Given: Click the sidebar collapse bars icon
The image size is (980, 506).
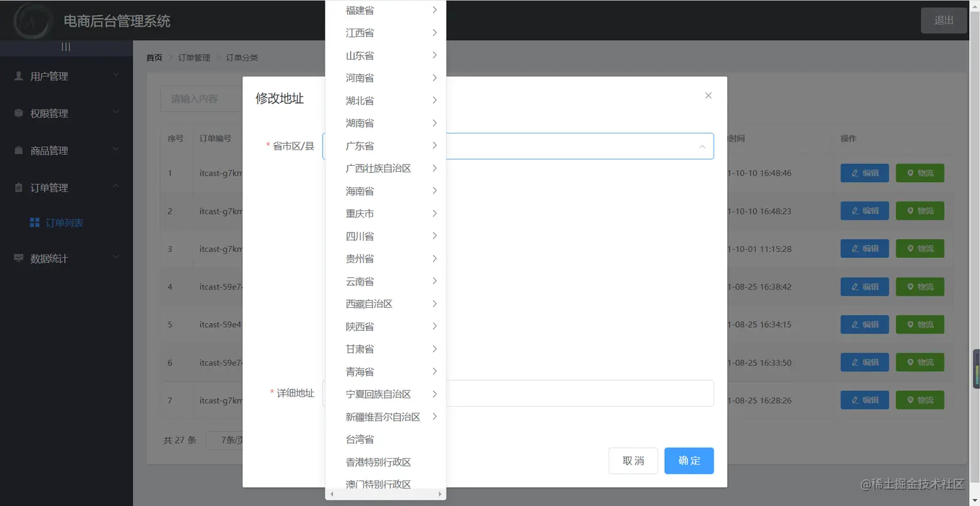Looking at the screenshot, I should pyautogui.click(x=66, y=47).
